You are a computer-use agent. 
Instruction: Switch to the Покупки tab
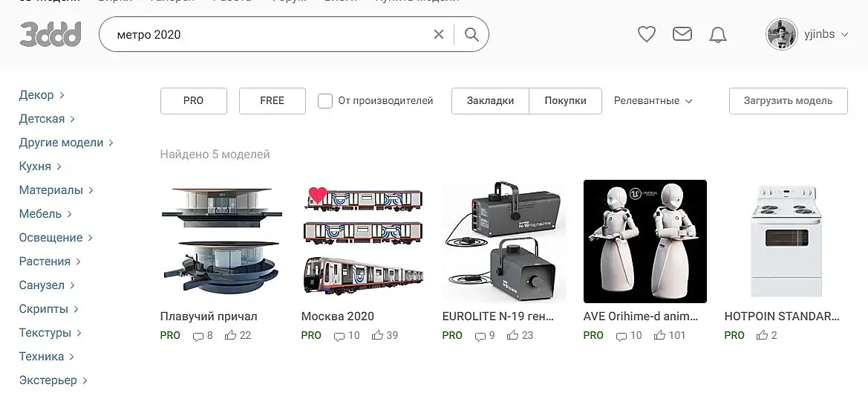565,101
